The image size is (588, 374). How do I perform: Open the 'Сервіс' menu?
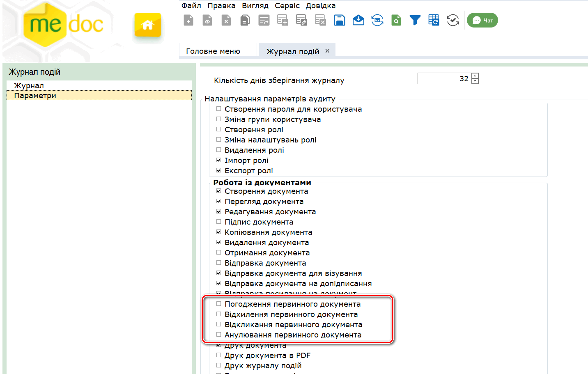point(287,6)
